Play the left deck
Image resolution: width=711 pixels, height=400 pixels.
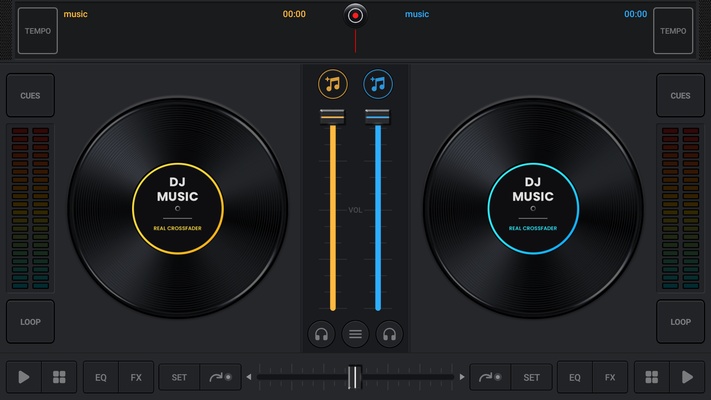pos(24,377)
